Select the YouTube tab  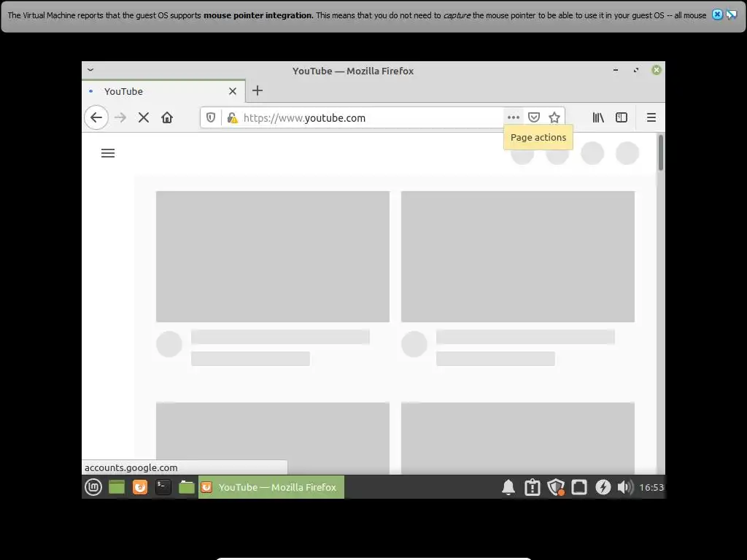tap(164, 91)
